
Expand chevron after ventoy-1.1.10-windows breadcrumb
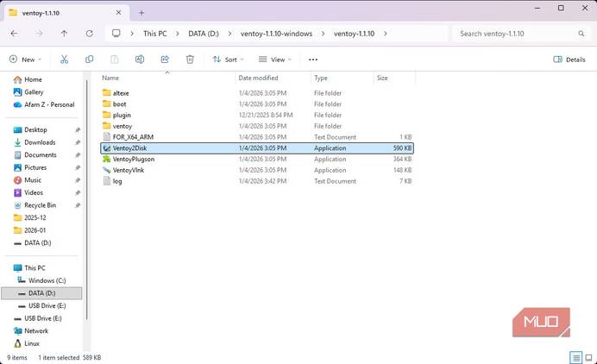(x=323, y=34)
